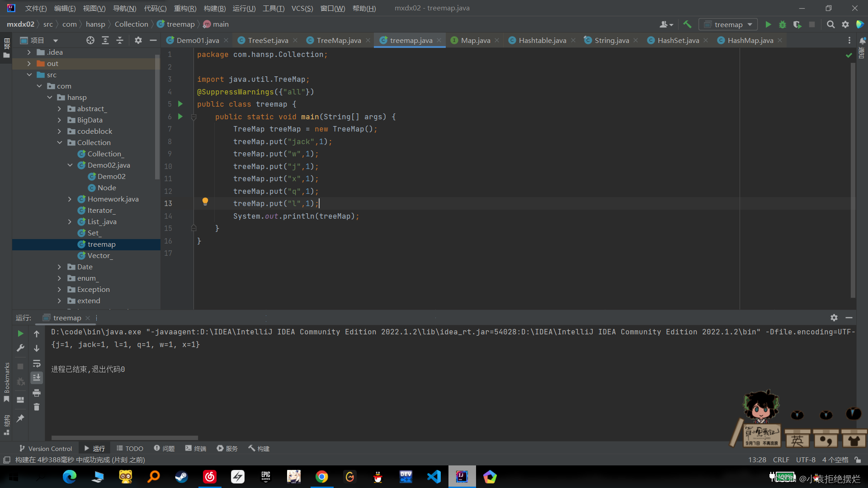This screenshot has width=868, height=488.
Task: Toggle scroll to end in console
Action: coord(37,378)
